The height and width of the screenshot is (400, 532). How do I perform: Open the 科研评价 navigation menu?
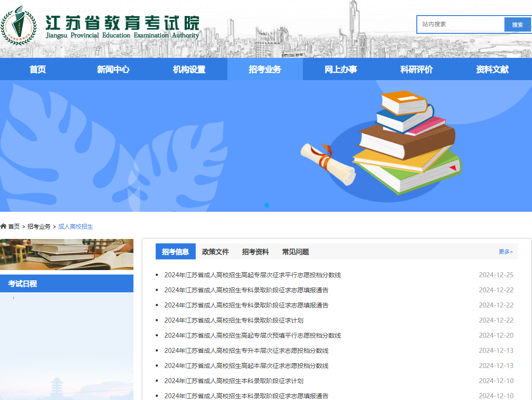coord(417,69)
